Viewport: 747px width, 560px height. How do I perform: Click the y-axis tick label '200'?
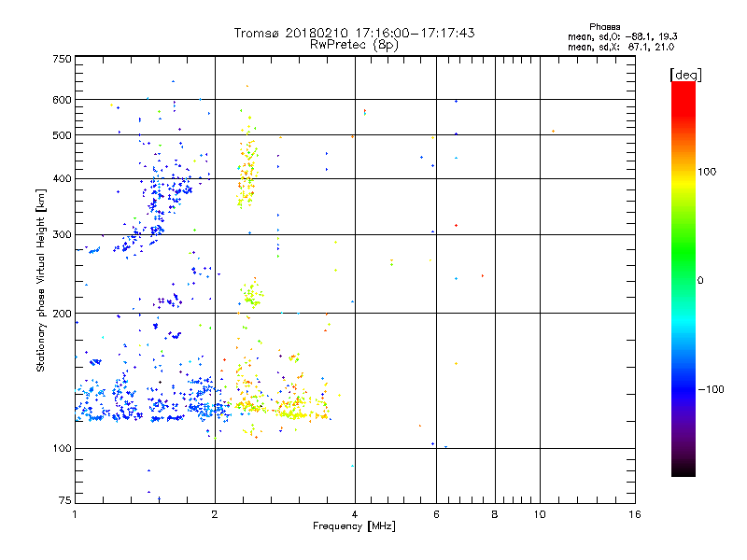62,314
